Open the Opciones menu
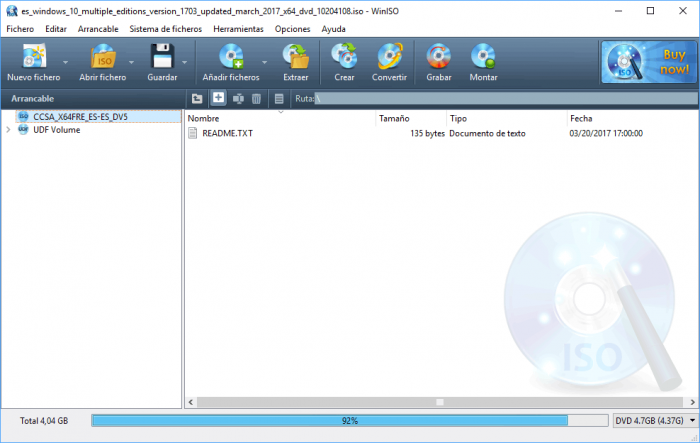 click(x=292, y=29)
